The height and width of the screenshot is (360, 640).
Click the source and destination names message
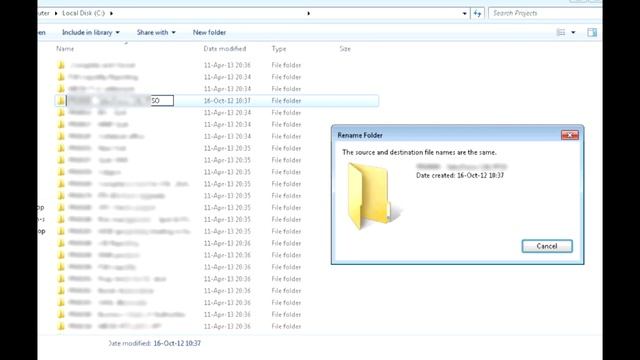(420, 152)
